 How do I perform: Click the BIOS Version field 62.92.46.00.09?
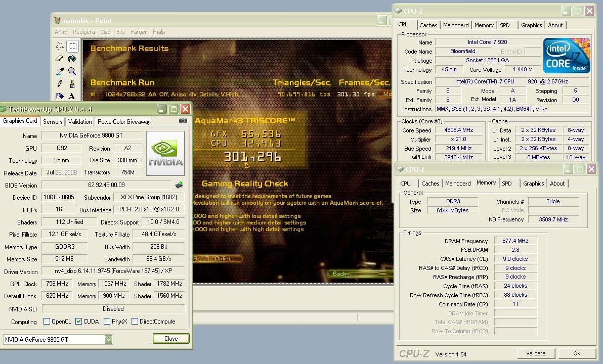coord(106,185)
